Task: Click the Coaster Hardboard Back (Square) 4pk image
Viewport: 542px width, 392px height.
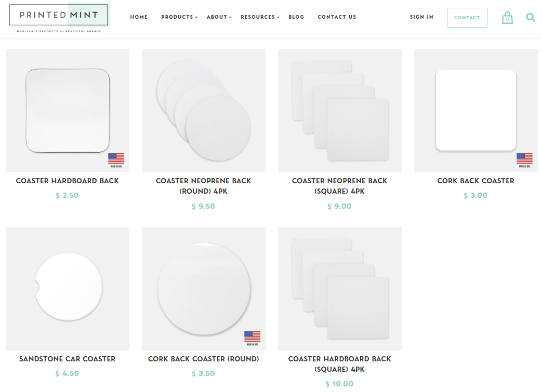Action: click(x=339, y=288)
